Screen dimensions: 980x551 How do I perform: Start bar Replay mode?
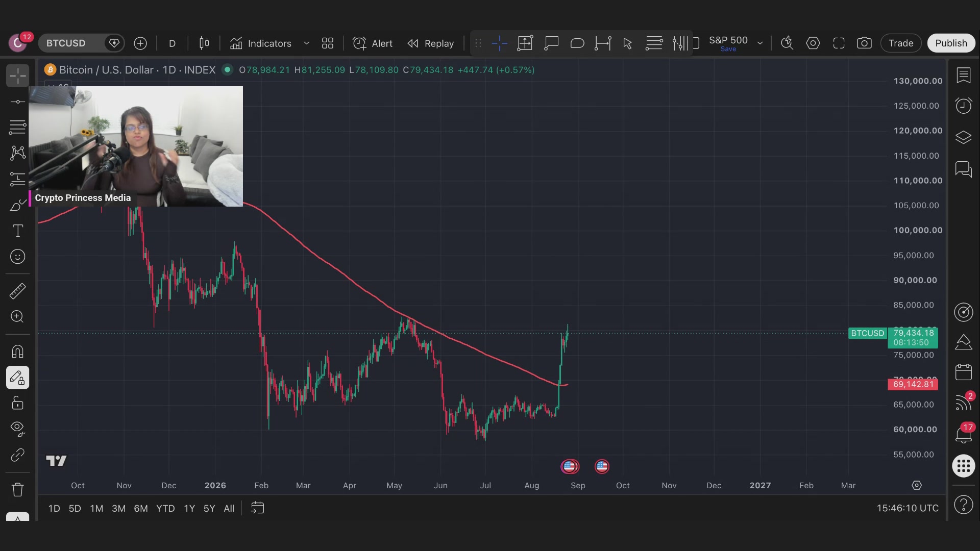coord(431,43)
